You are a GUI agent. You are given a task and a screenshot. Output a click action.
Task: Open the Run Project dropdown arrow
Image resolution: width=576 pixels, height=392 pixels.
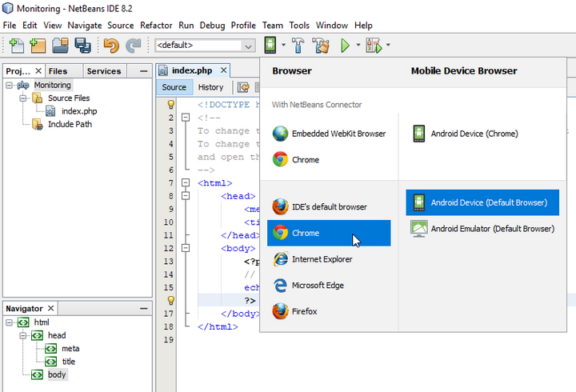click(358, 45)
